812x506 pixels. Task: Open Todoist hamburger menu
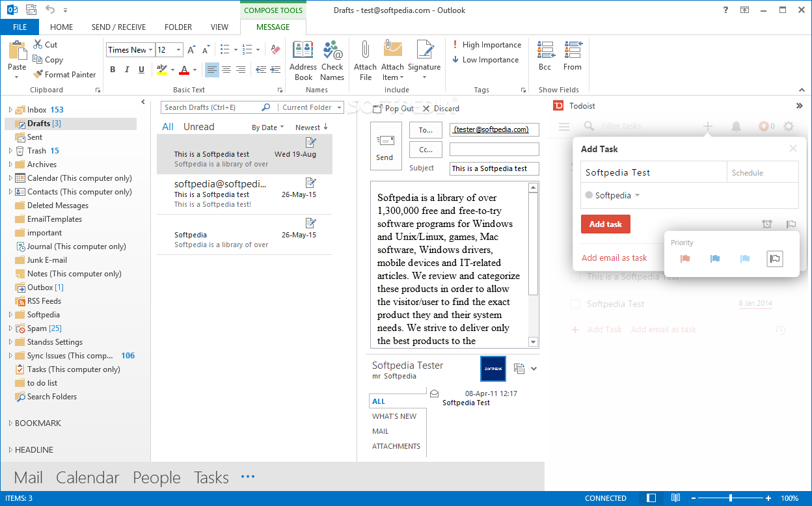(564, 127)
